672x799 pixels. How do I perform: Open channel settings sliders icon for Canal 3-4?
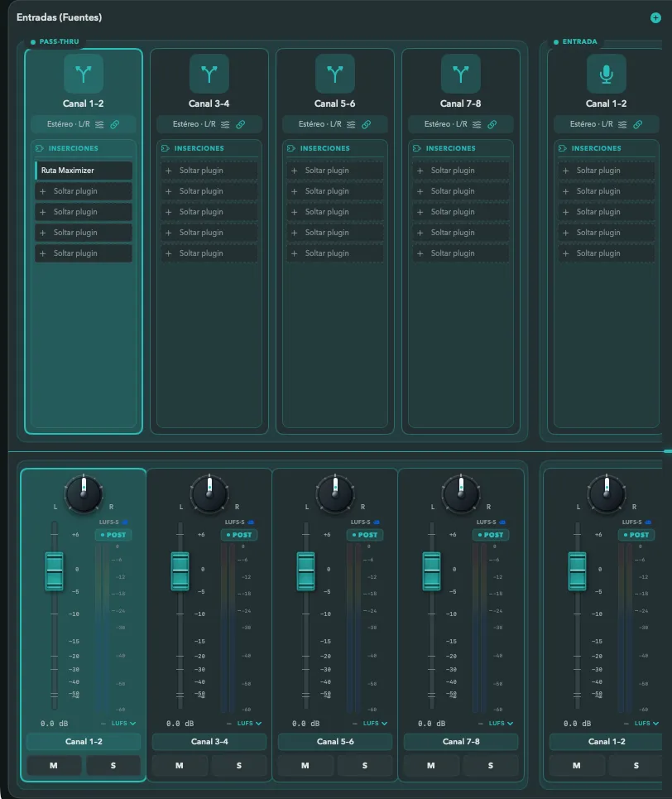(x=225, y=124)
